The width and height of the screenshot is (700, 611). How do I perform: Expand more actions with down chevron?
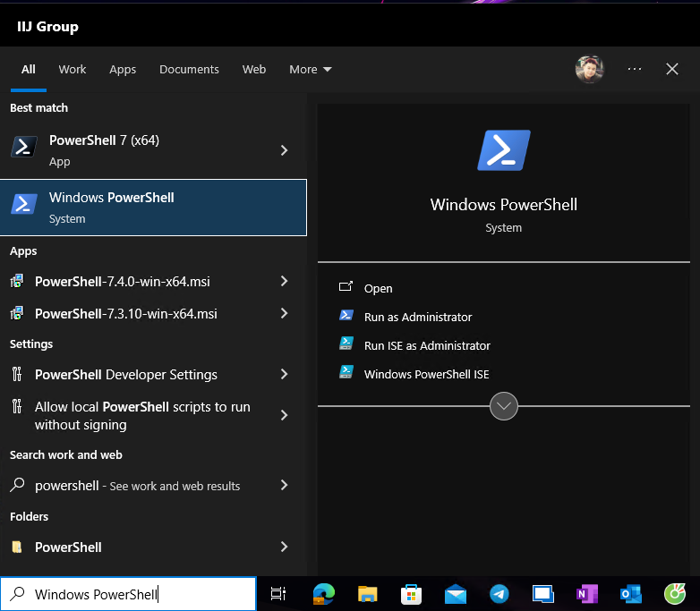pos(504,406)
